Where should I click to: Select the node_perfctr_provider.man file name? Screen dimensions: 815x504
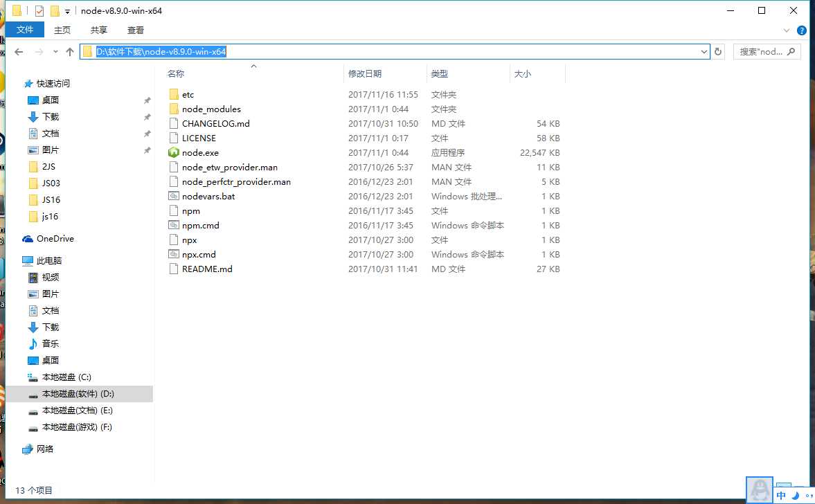[237, 182]
